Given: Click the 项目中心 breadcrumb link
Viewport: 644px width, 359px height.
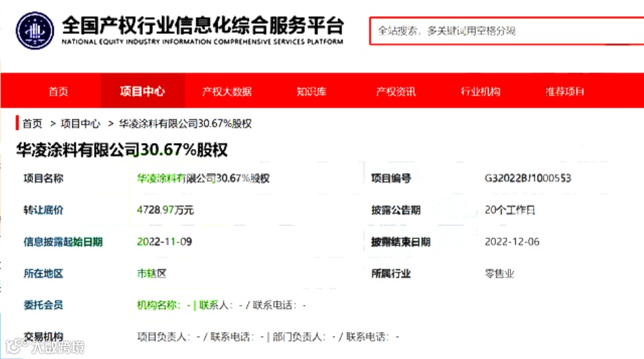Looking at the screenshot, I should [x=80, y=123].
